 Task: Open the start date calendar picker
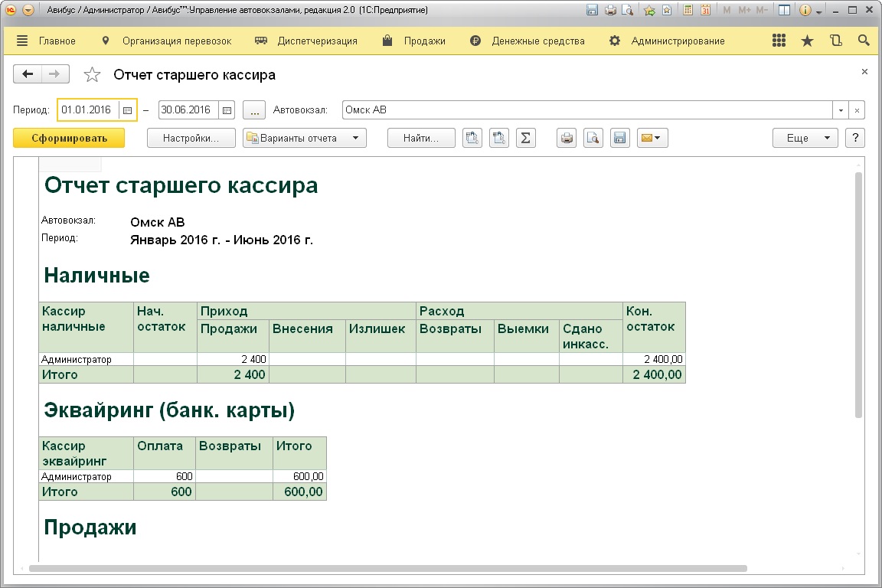click(x=128, y=110)
